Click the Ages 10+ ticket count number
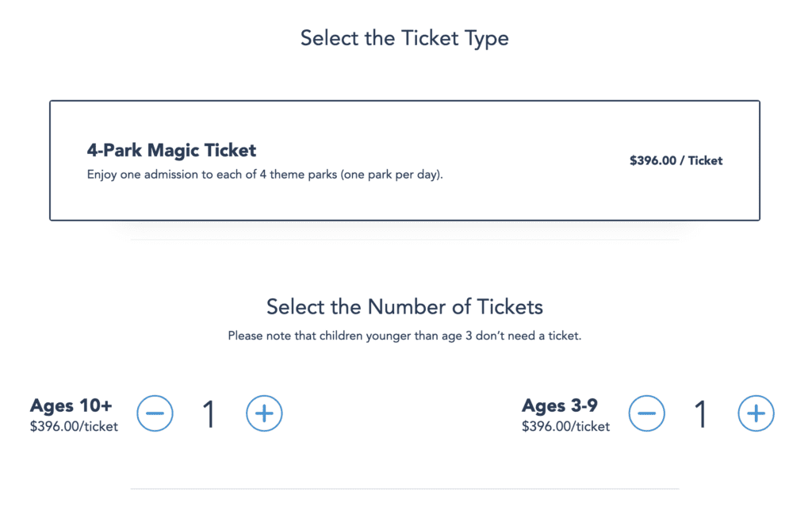 (209, 413)
